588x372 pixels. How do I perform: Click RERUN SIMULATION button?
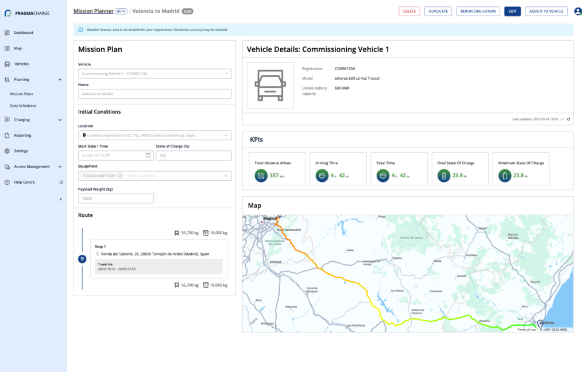point(478,11)
